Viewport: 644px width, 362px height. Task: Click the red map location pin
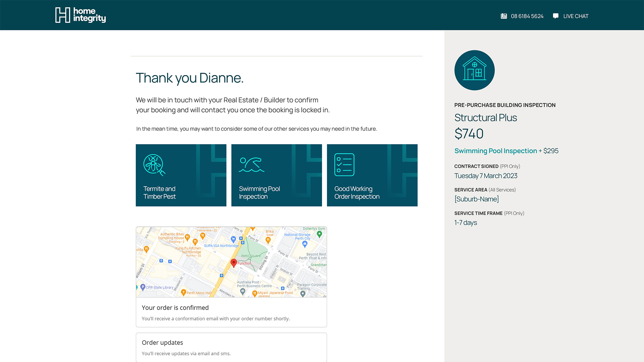(234, 263)
